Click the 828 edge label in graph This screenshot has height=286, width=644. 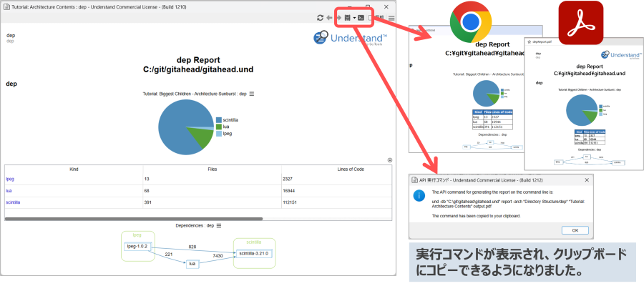192,247
